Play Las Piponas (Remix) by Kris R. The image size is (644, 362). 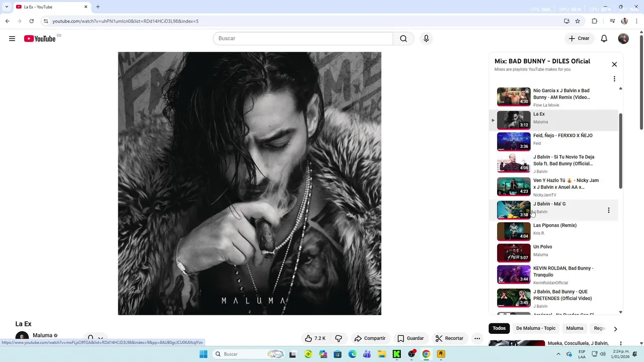pyautogui.click(x=553, y=231)
